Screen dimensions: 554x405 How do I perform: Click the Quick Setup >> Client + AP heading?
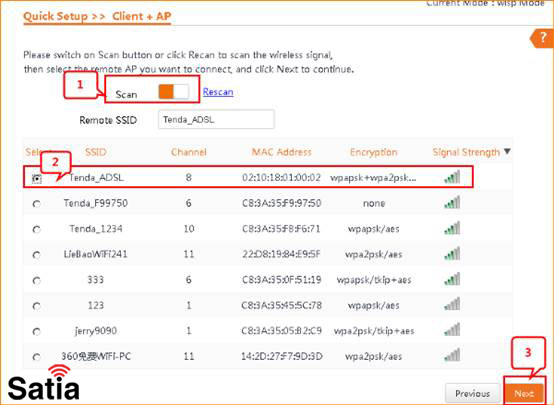pos(97,17)
